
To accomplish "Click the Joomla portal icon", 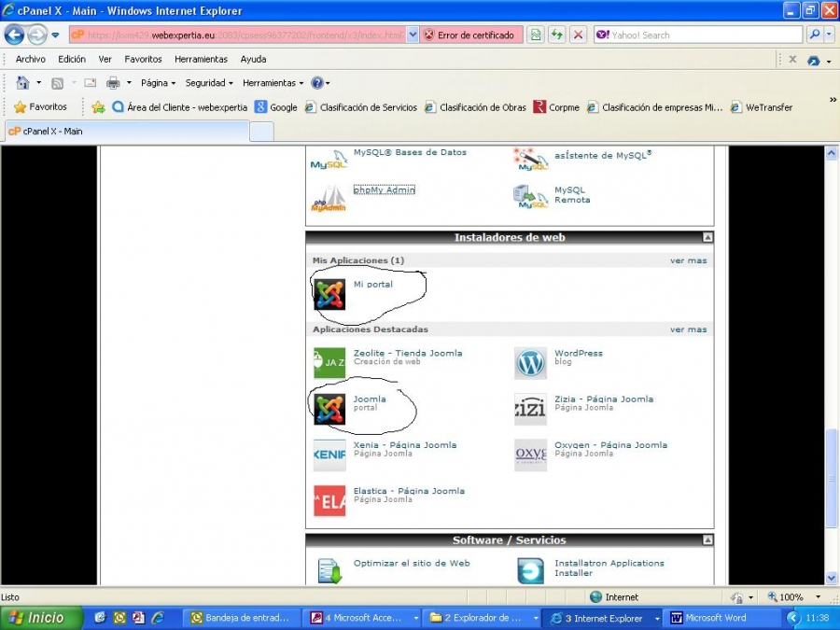I will [x=329, y=410].
